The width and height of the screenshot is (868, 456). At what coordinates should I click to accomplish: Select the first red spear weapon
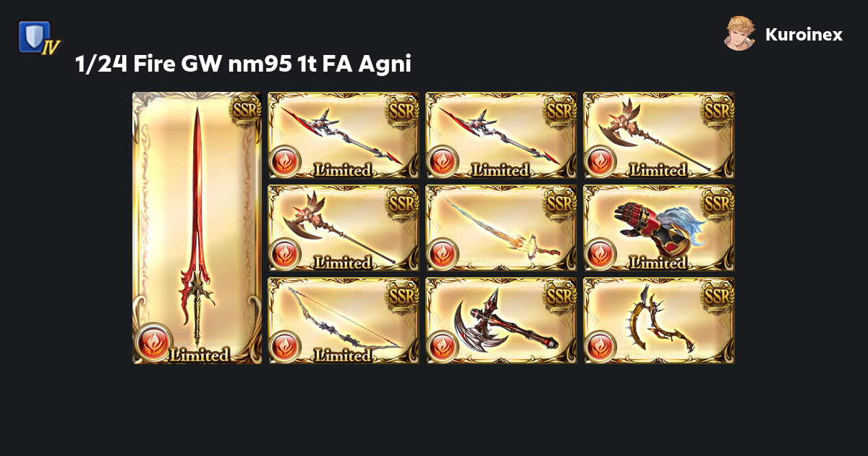(x=344, y=135)
